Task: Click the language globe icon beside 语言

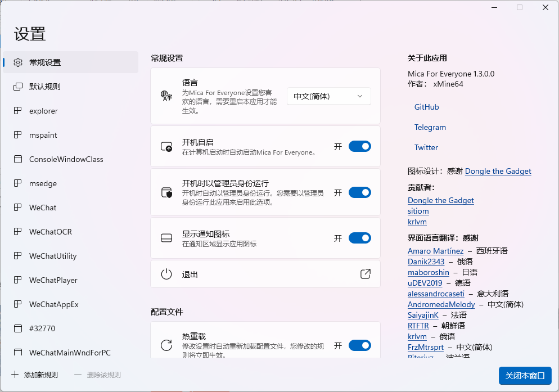Action: click(166, 96)
